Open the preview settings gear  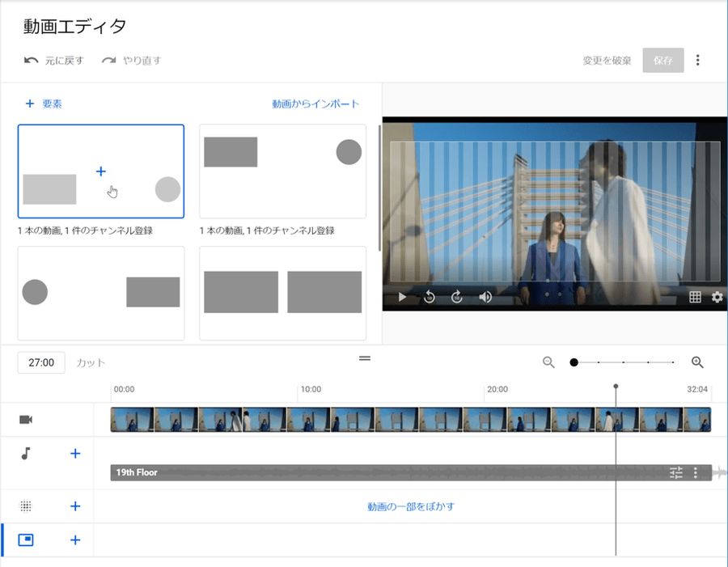717,297
